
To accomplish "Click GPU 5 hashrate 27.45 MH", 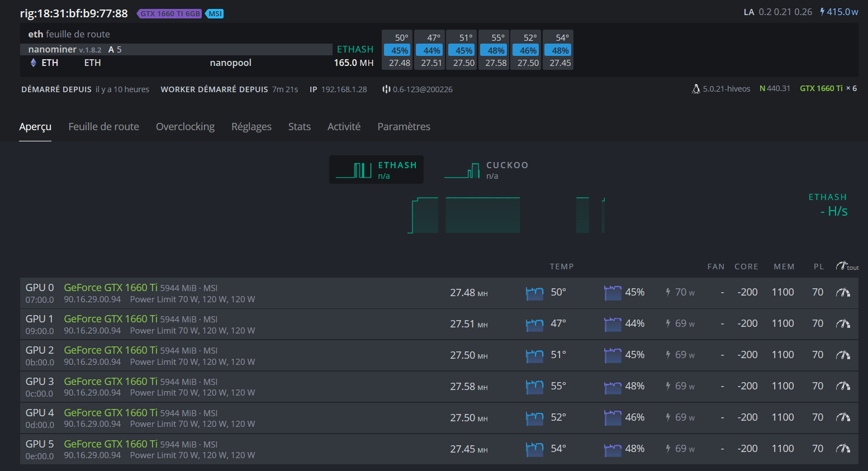I will click(469, 449).
